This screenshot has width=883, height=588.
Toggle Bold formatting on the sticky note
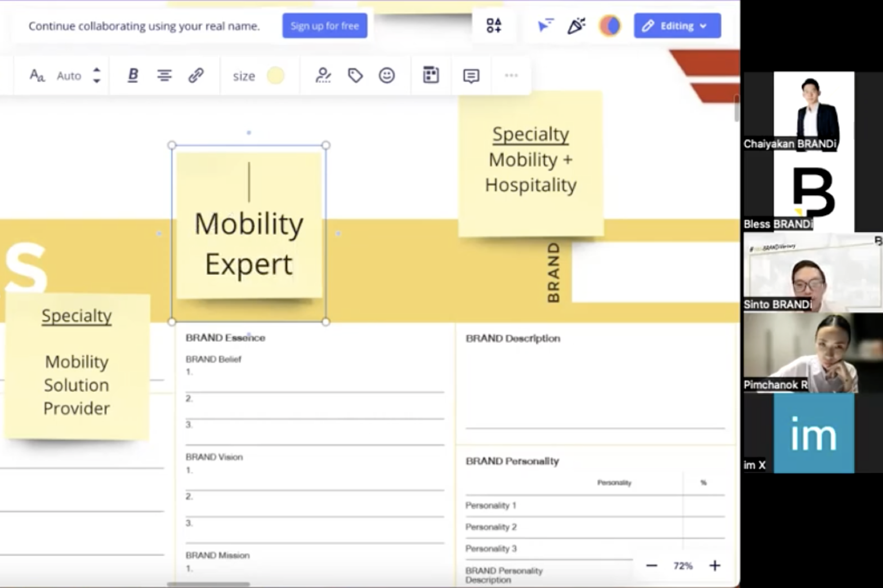click(133, 75)
